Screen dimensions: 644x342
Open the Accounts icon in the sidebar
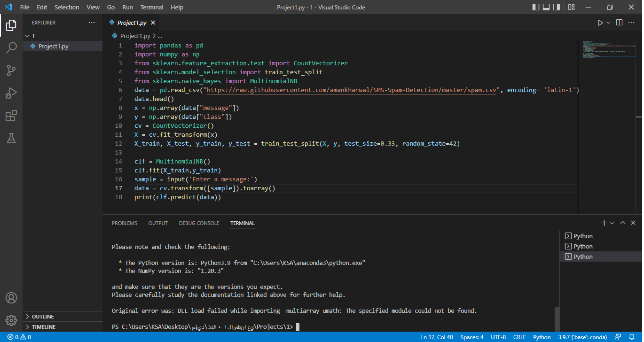click(11, 297)
